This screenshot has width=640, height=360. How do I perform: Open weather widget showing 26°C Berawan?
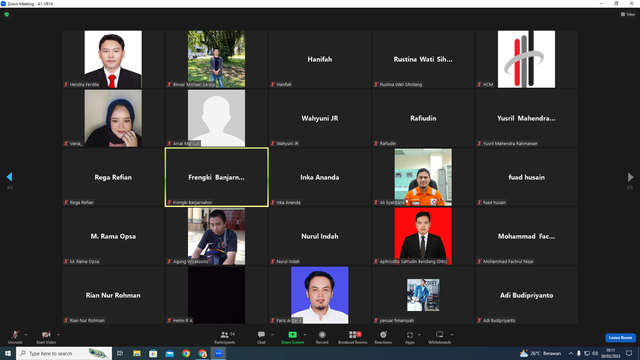pyautogui.click(x=540, y=353)
